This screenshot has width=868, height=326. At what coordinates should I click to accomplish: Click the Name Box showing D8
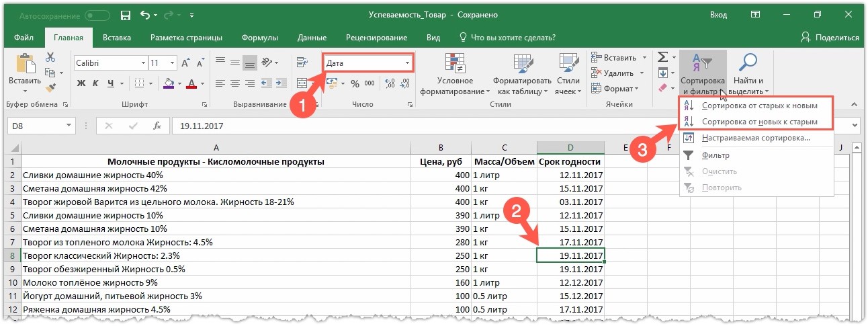pyautogui.click(x=42, y=126)
